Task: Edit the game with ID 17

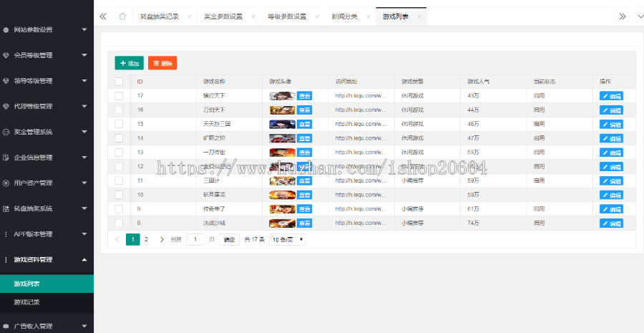Action: click(611, 96)
